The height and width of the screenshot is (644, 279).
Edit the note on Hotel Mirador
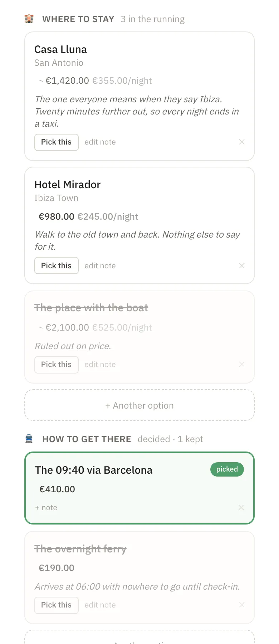[100, 266]
